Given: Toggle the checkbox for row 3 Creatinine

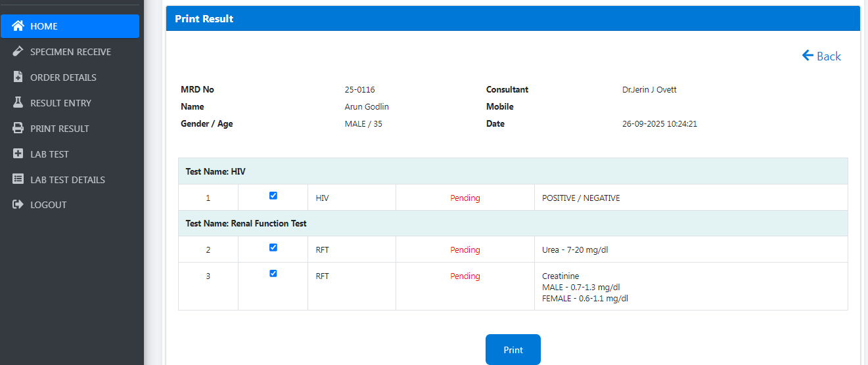Looking at the screenshot, I should (273, 274).
